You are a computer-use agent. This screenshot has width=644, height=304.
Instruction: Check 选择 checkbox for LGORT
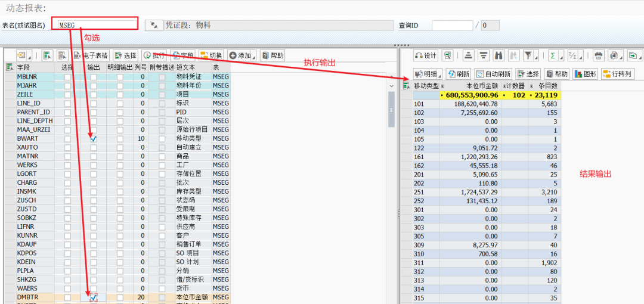[67, 174]
